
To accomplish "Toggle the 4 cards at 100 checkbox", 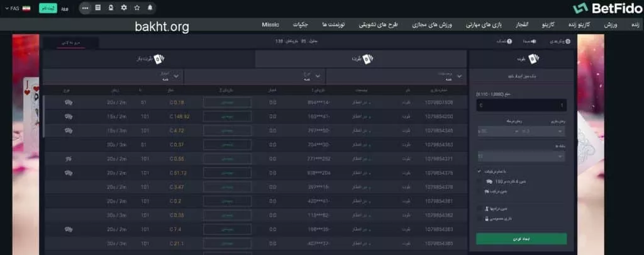I will (x=480, y=181).
